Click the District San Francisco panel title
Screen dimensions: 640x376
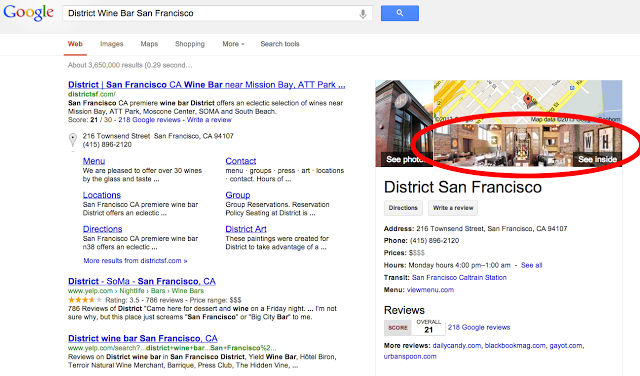click(463, 187)
